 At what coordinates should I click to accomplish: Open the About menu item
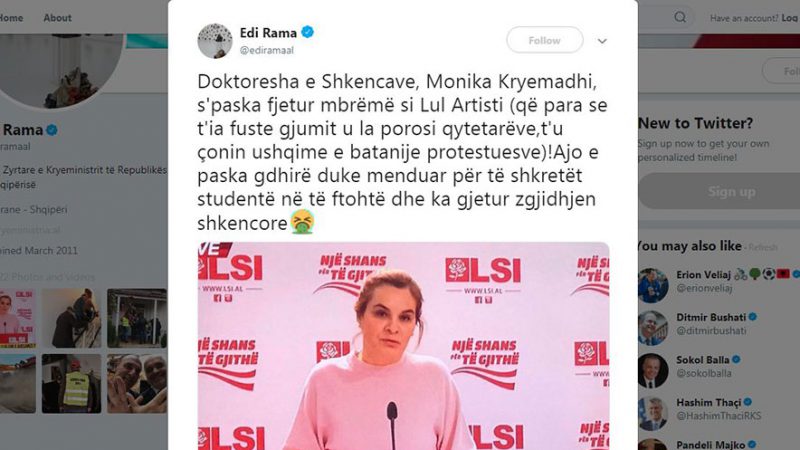(x=57, y=17)
